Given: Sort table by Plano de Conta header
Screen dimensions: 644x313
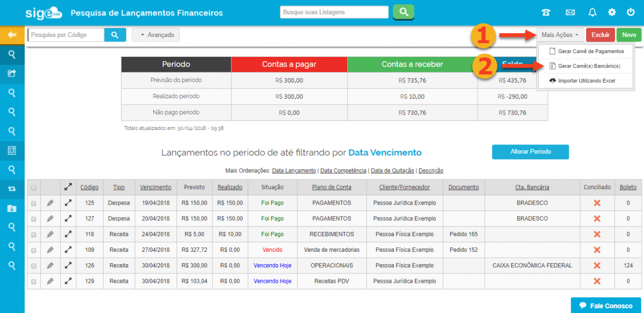Looking at the screenshot, I should coord(332,187).
